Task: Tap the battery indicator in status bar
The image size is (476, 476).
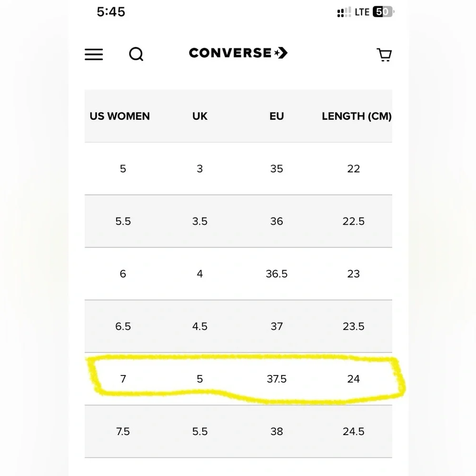Action: coord(383,12)
